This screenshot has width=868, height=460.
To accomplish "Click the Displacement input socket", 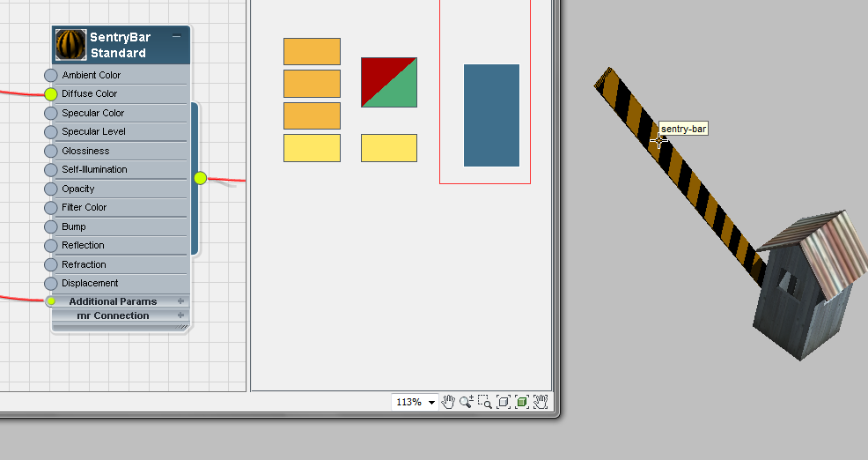I will click(x=50, y=283).
